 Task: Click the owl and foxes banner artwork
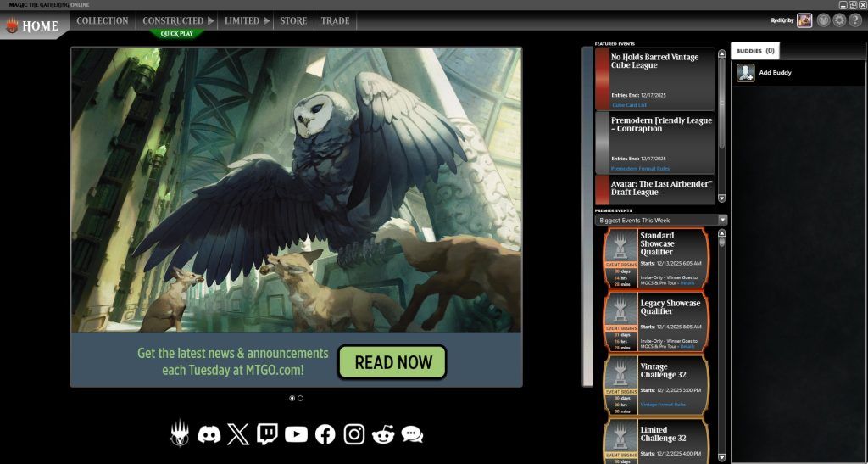click(x=296, y=189)
